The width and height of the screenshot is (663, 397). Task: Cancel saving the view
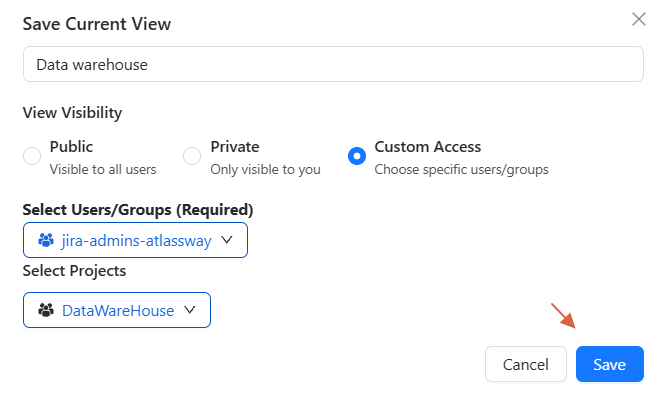(x=526, y=364)
